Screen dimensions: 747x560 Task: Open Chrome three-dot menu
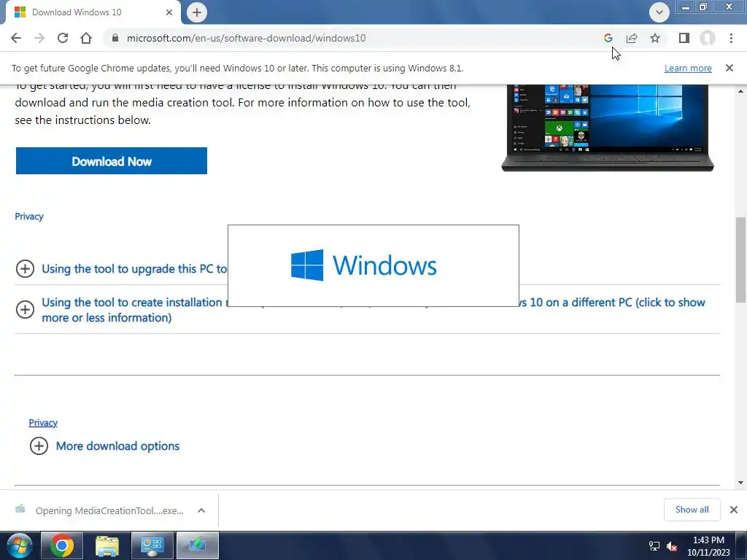731,38
